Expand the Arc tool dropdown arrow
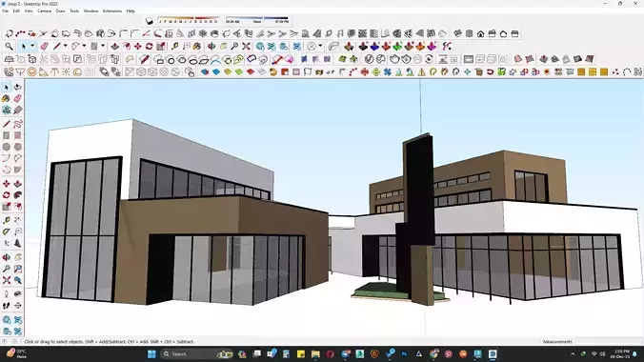The height and width of the screenshot is (362, 644). point(84,47)
